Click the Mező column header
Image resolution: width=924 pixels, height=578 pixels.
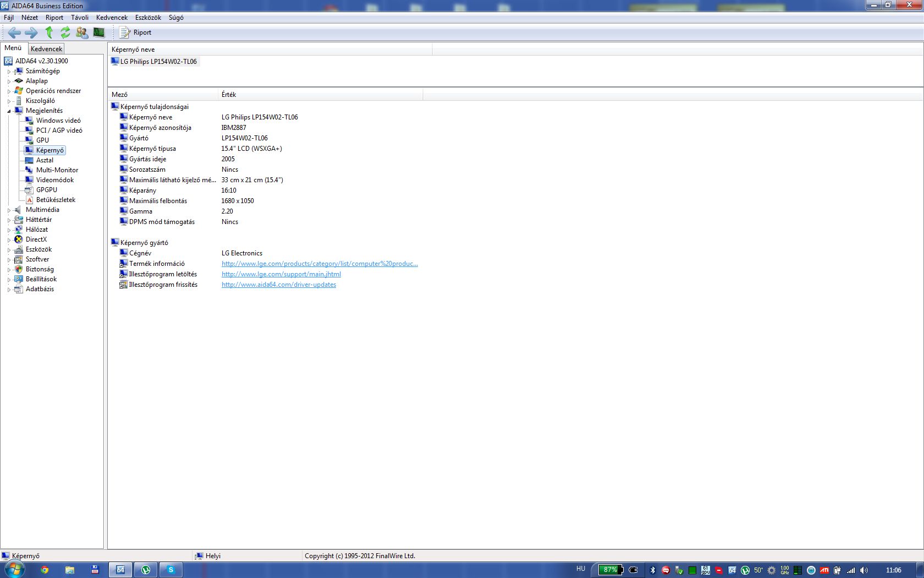163,95
